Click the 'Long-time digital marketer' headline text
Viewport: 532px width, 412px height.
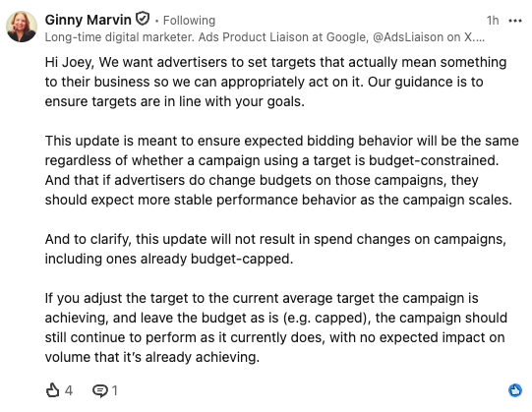(x=120, y=37)
